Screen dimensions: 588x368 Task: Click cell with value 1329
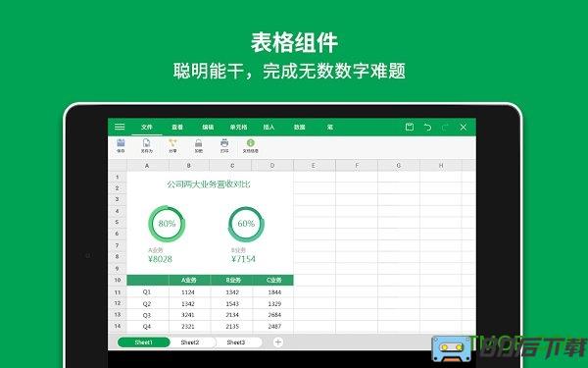click(274, 303)
